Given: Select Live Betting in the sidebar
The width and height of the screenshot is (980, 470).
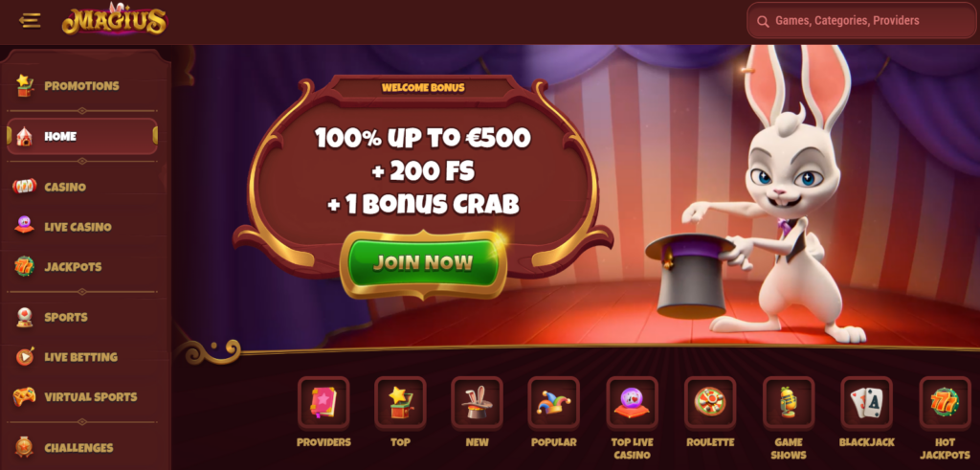Looking at the screenshot, I should [x=82, y=357].
